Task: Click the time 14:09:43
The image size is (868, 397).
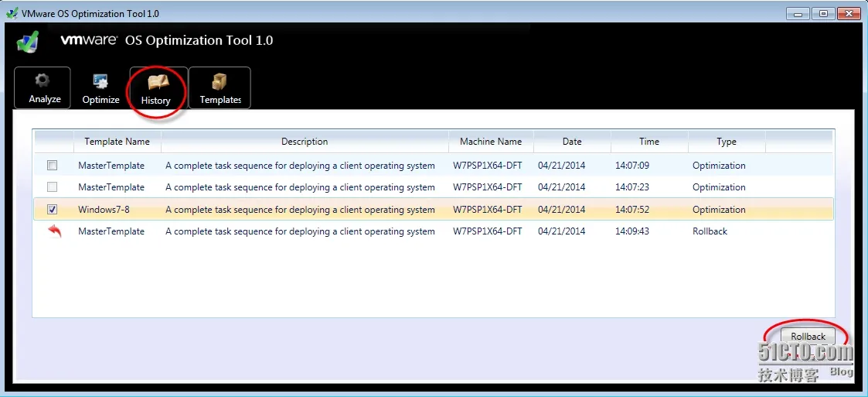Action: pos(632,231)
